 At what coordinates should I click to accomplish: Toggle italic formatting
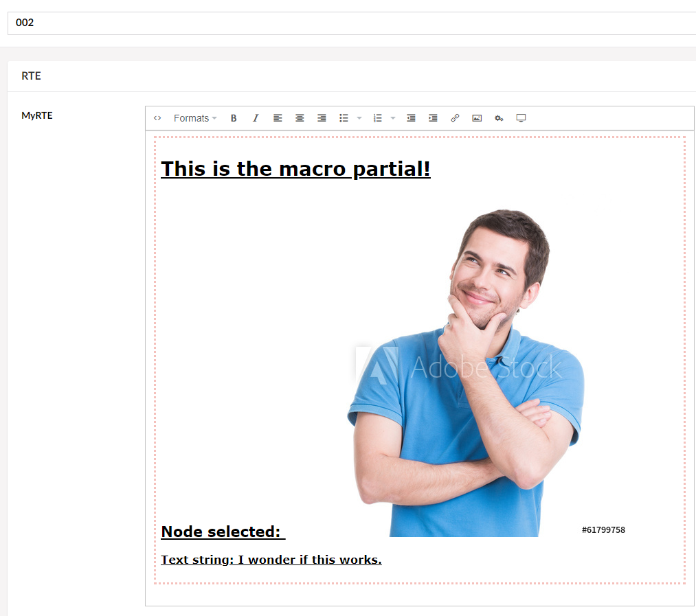[256, 117]
